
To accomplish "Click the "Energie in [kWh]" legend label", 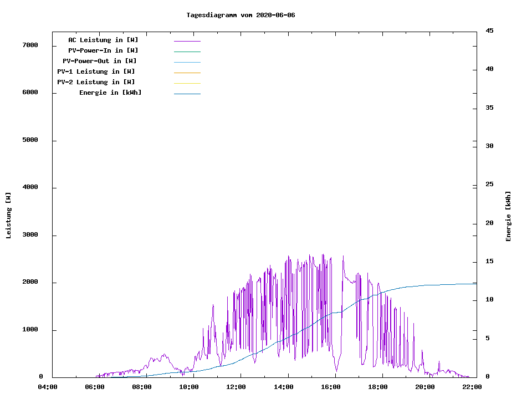I will tap(110, 93).
